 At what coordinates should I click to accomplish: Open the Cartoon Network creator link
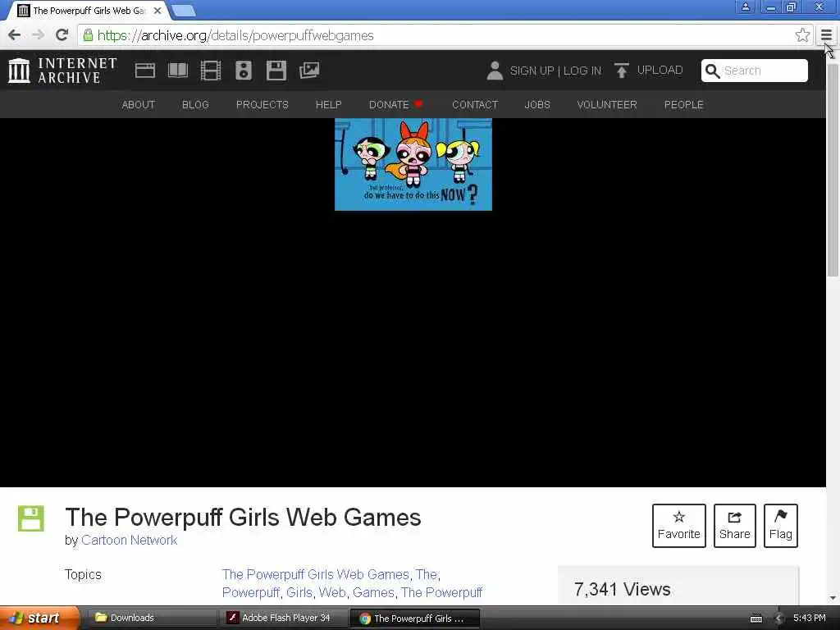click(129, 540)
